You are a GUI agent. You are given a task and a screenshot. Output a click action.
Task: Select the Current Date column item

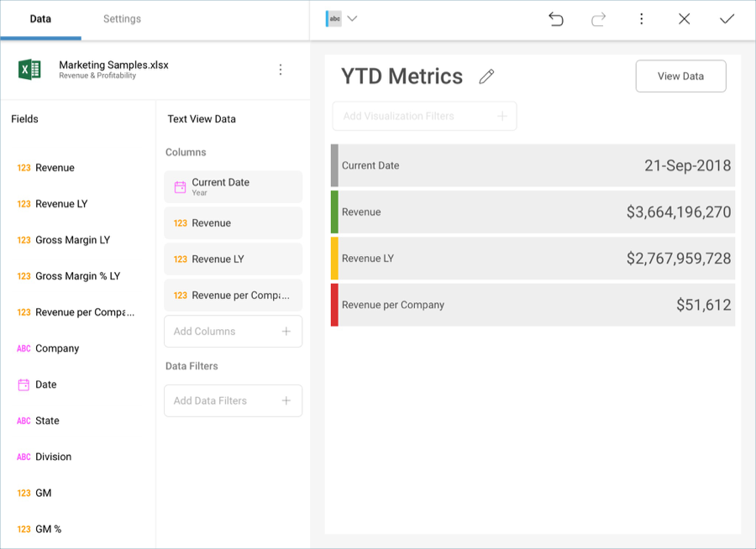pos(233,186)
